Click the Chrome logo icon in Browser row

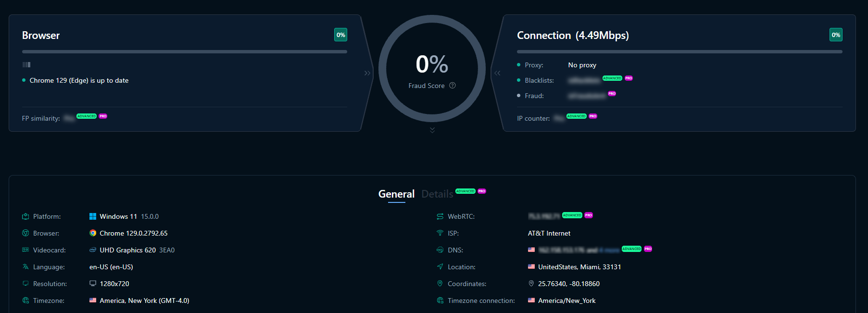pyautogui.click(x=93, y=233)
